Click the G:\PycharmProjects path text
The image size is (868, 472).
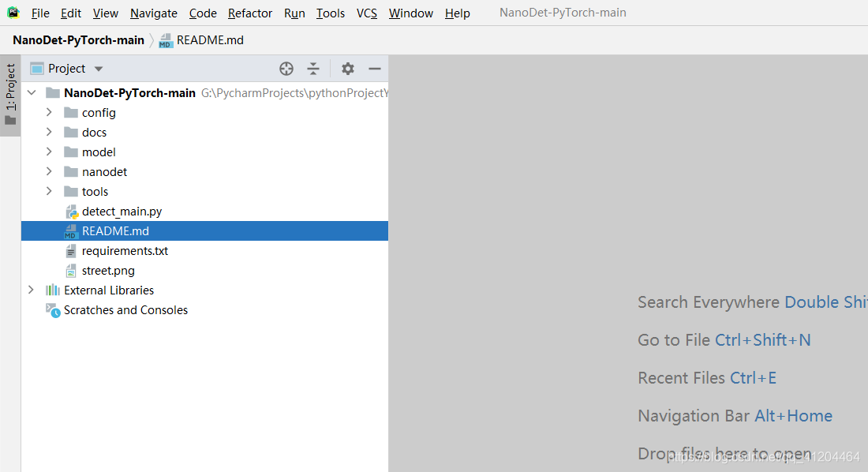[x=294, y=93]
